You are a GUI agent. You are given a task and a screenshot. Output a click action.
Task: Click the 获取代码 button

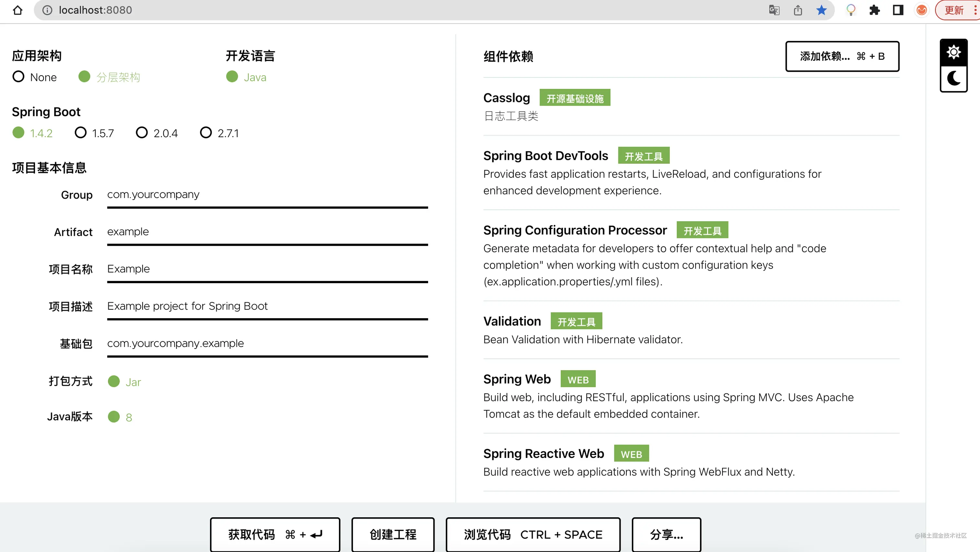point(275,534)
